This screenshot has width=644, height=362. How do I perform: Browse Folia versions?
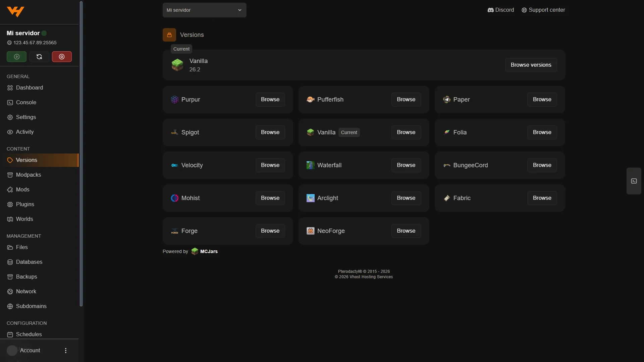coord(542,132)
